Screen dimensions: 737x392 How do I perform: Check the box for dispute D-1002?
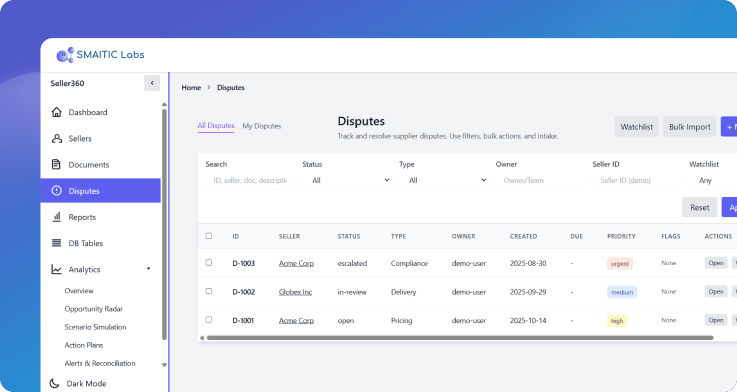coord(209,291)
